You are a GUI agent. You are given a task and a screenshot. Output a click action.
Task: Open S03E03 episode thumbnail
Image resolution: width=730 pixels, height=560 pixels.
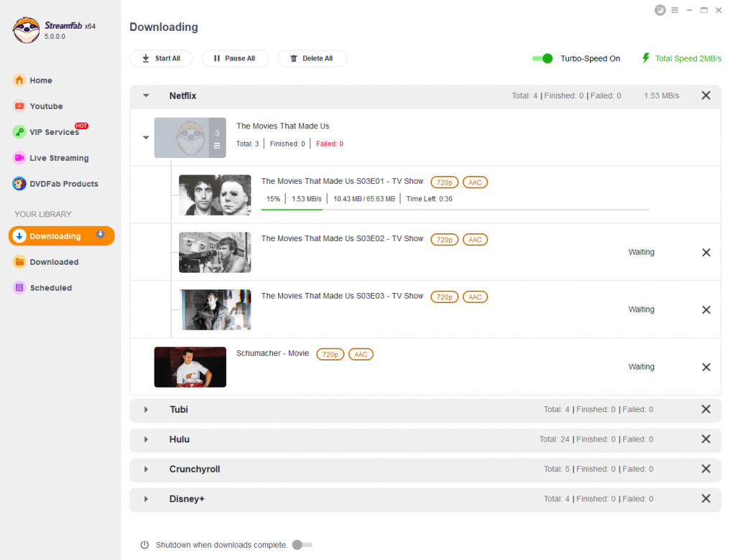click(x=215, y=309)
